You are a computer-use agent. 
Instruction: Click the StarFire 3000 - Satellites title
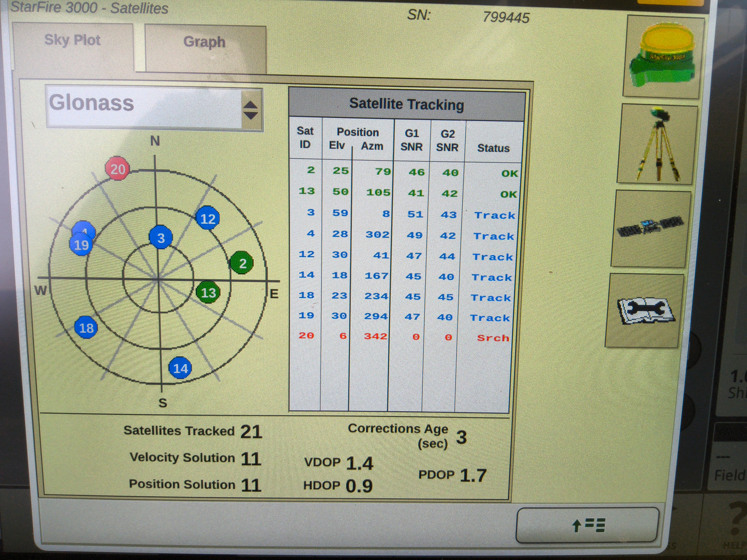tap(89, 8)
